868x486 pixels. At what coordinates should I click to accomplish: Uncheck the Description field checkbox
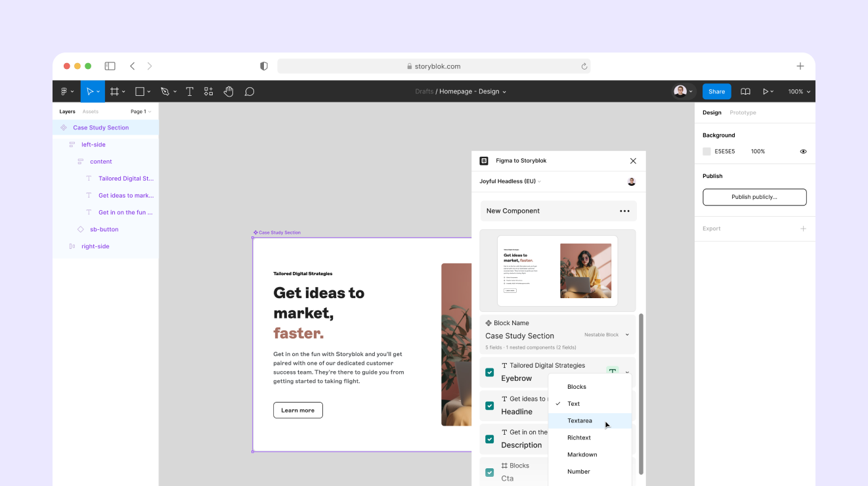tap(489, 439)
